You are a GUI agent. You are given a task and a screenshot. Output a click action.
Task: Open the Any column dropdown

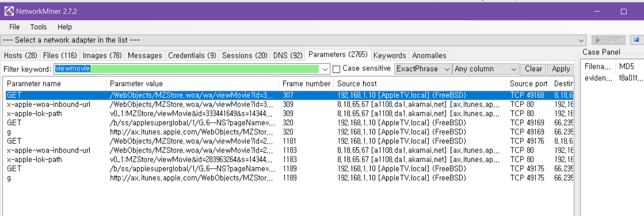coord(486,69)
